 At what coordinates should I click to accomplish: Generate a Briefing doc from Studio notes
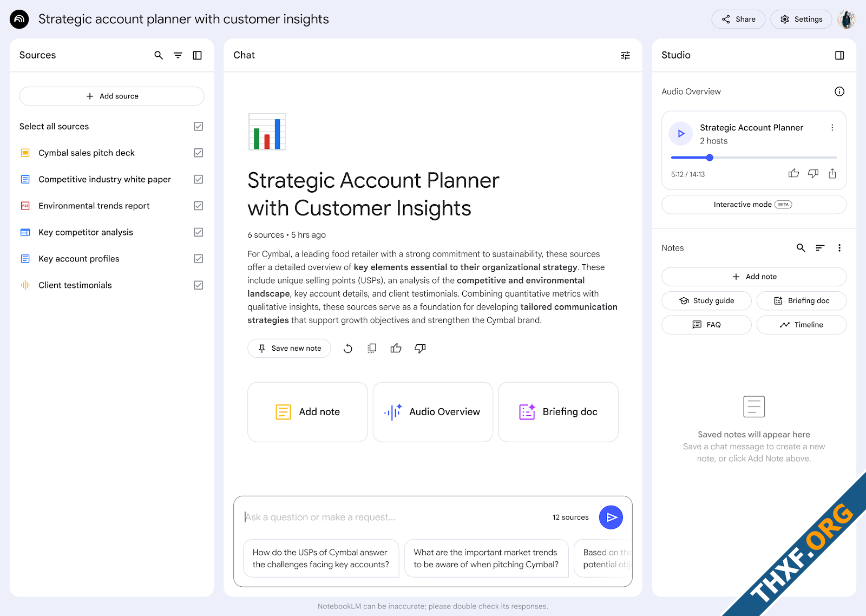(802, 301)
